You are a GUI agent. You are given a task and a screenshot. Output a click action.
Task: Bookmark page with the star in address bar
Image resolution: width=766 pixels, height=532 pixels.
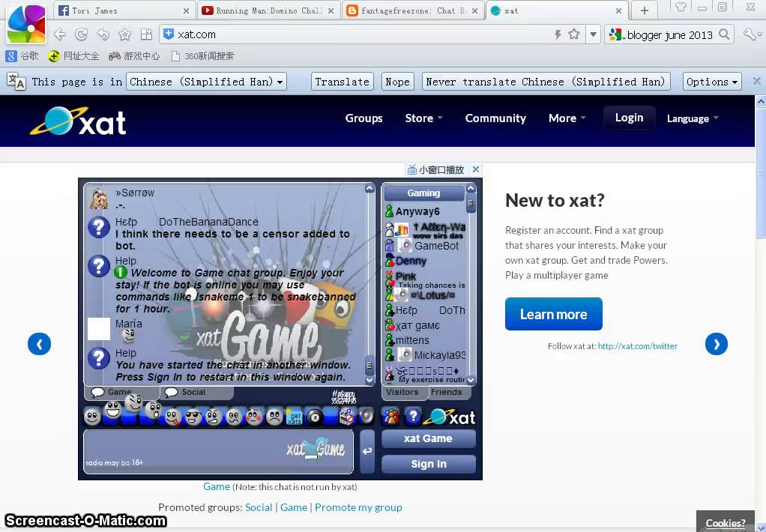click(574, 34)
